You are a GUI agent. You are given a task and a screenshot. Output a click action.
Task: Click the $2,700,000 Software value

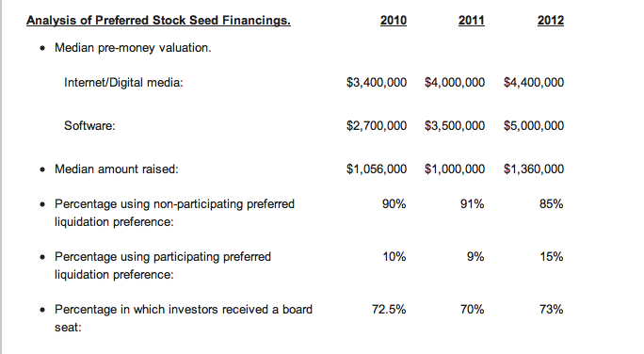(377, 125)
